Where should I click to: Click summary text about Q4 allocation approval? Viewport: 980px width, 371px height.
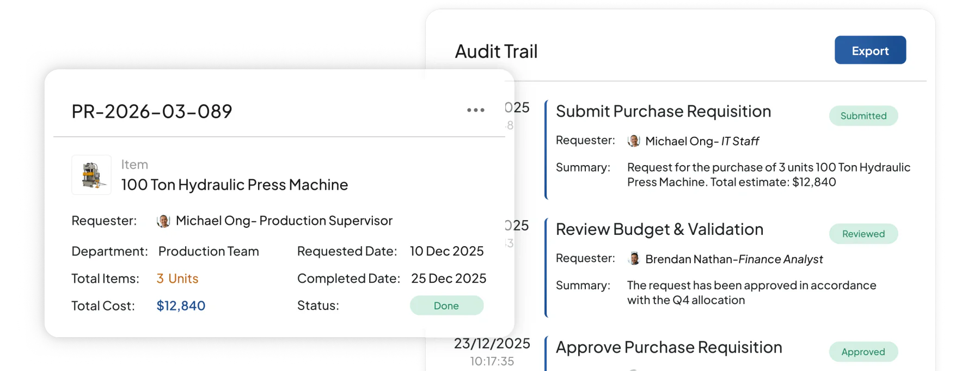point(751,293)
